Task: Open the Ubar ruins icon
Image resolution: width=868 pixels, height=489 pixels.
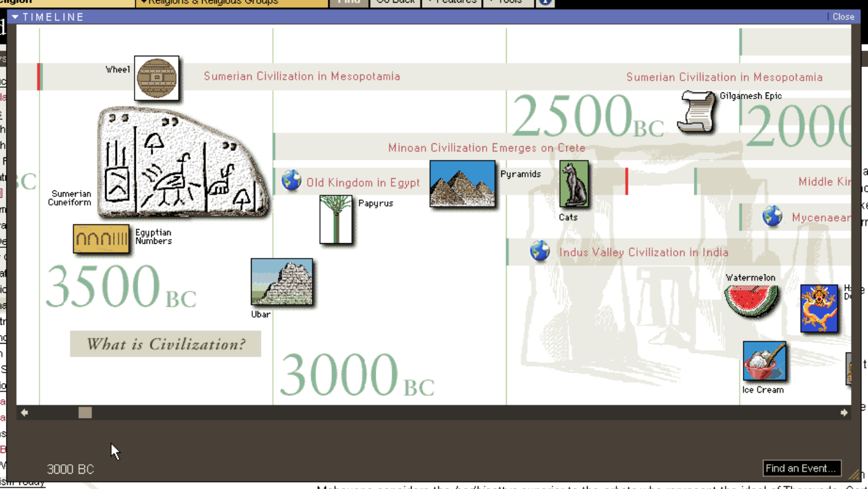Action: point(282,282)
